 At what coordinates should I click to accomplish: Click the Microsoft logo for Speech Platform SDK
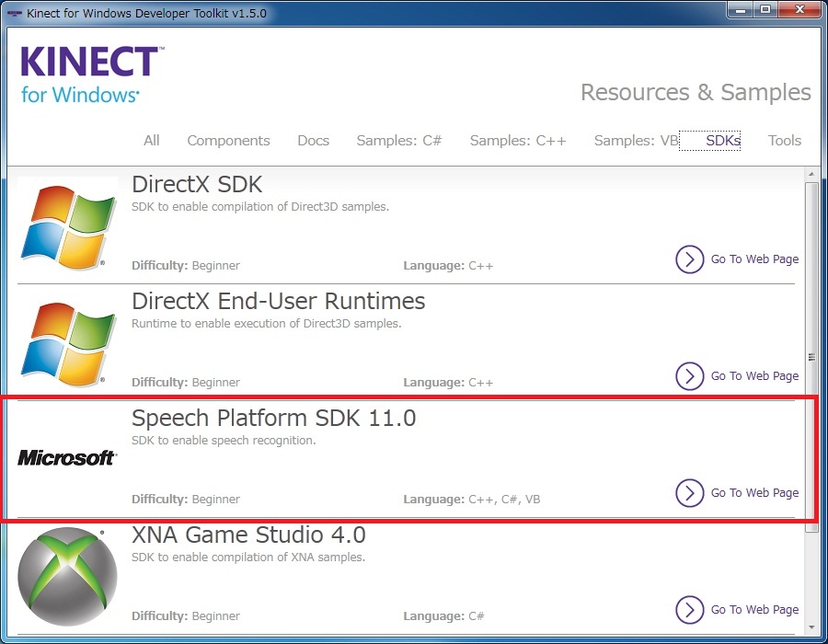tap(67, 458)
